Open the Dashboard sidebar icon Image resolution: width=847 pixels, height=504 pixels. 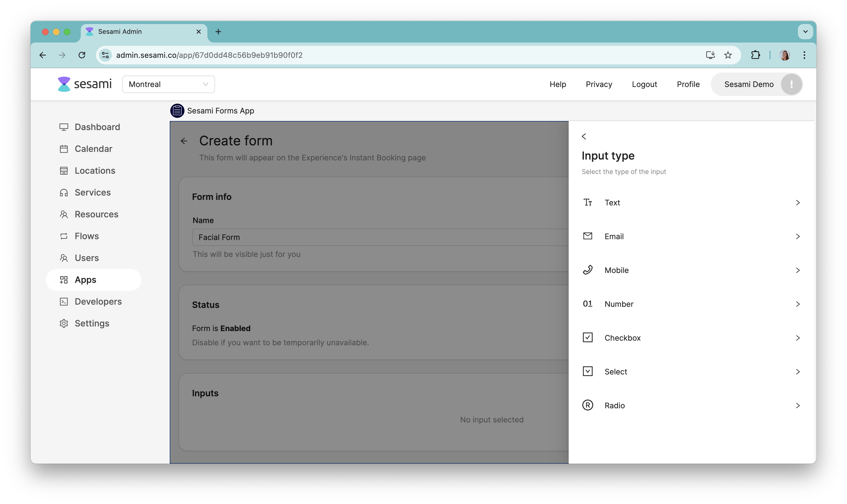pos(64,127)
